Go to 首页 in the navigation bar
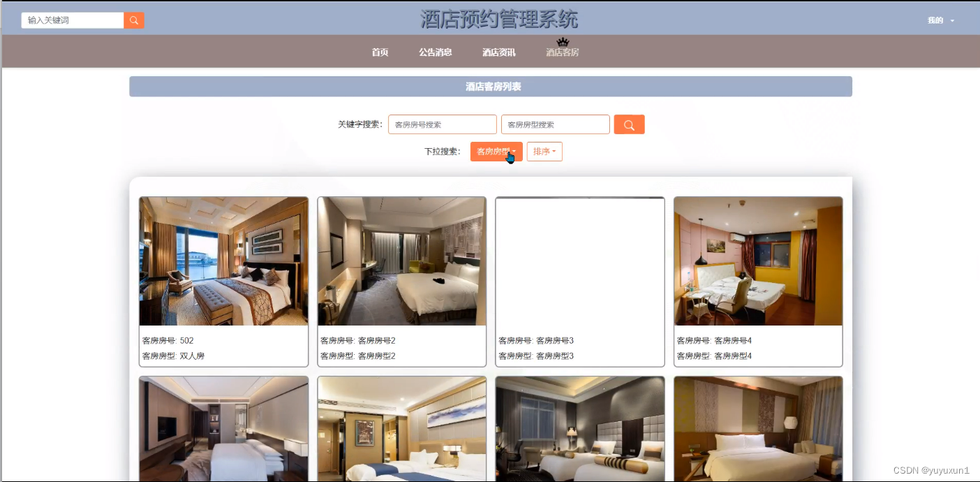 (380, 52)
